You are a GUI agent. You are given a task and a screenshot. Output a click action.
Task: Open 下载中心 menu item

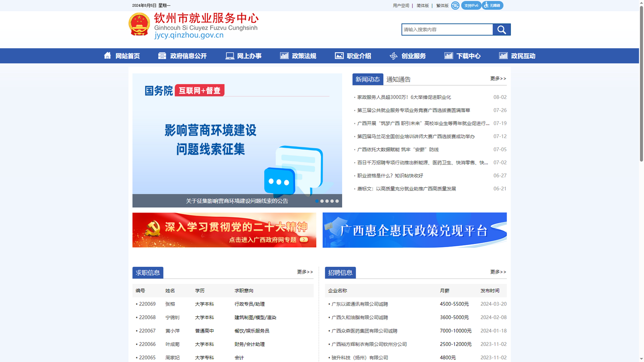click(468, 56)
